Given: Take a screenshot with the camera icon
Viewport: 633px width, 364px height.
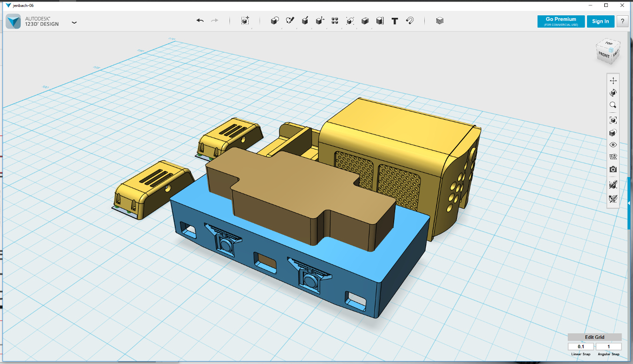Looking at the screenshot, I should [613, 169].
